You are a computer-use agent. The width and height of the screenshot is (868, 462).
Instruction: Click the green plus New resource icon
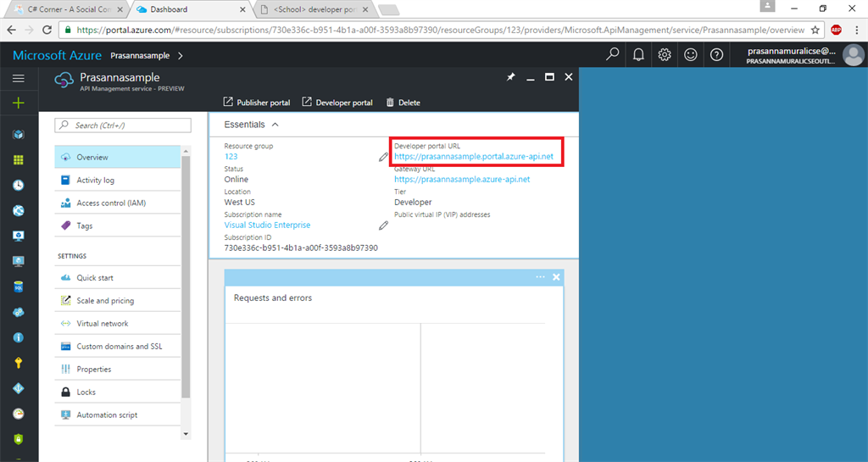19,103
